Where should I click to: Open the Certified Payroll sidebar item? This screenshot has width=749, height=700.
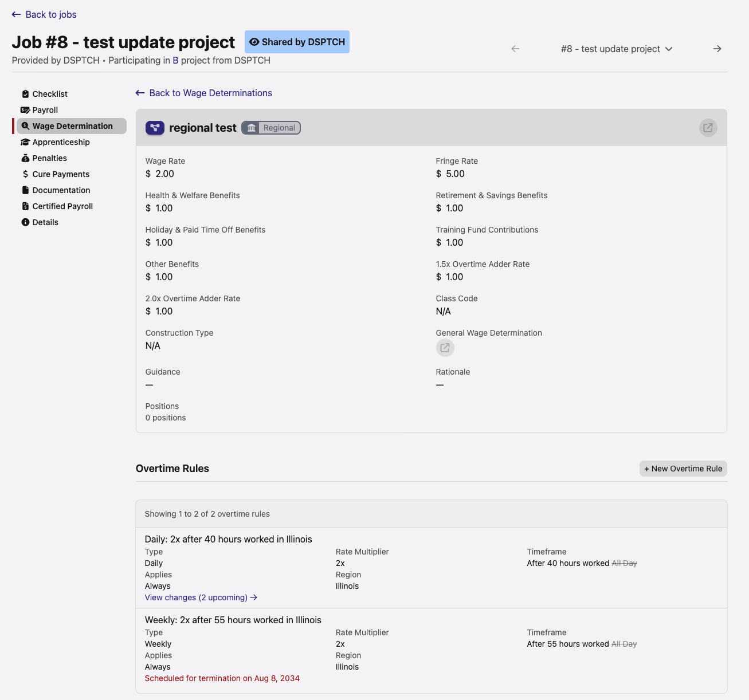coord(72,206)
